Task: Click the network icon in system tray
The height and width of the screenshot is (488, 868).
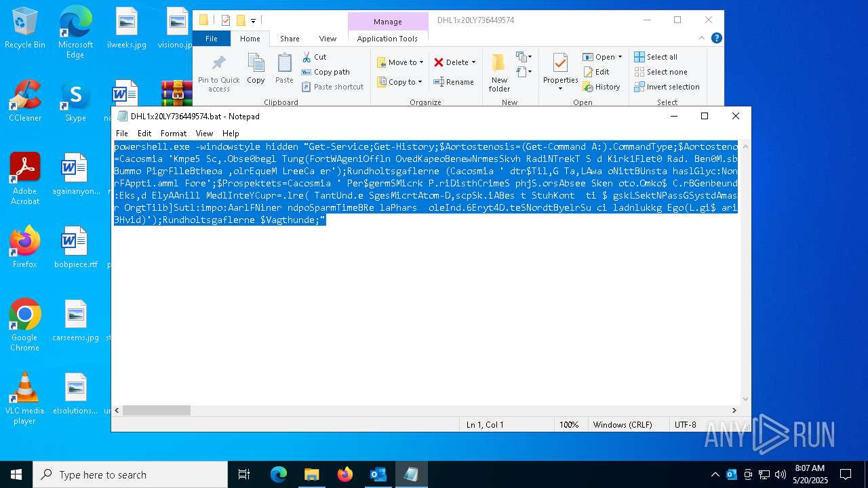Action: [764, 474]
